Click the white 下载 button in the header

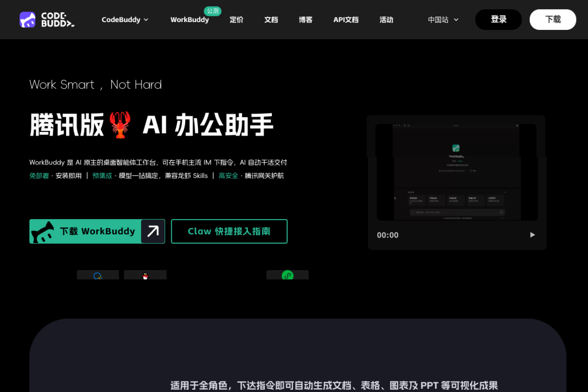(553, 19)
